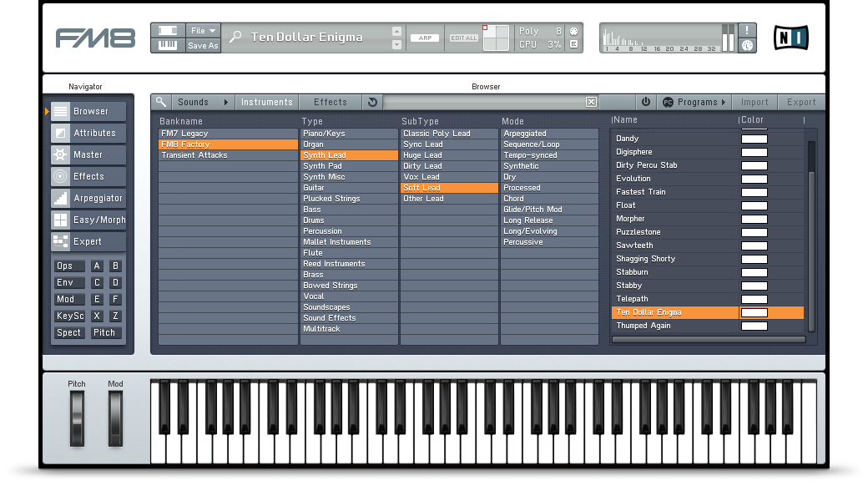Toggle keyboard display icon in header

pos(168,45)
